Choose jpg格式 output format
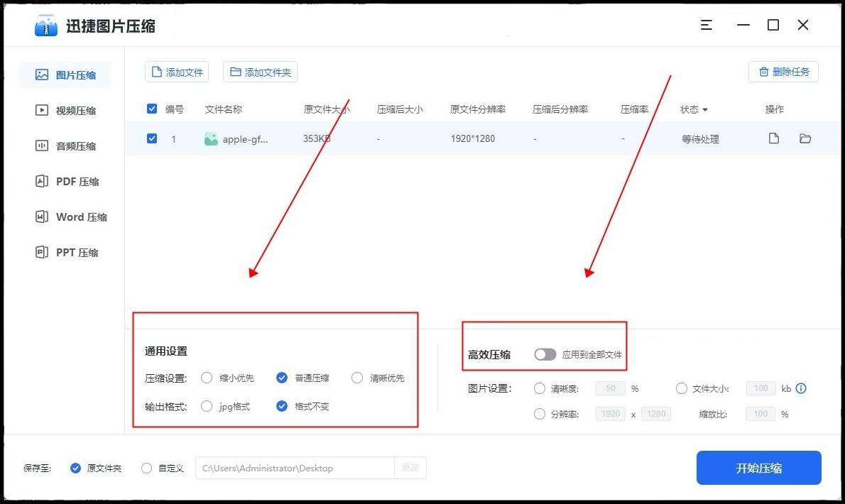Image resolution: width=845 pixels, height=504 pixels. click(207, 407)
